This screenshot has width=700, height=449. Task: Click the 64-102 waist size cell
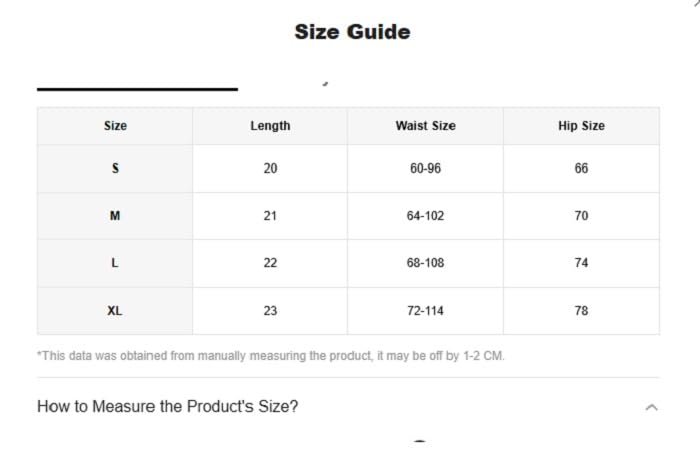(425, 216)
